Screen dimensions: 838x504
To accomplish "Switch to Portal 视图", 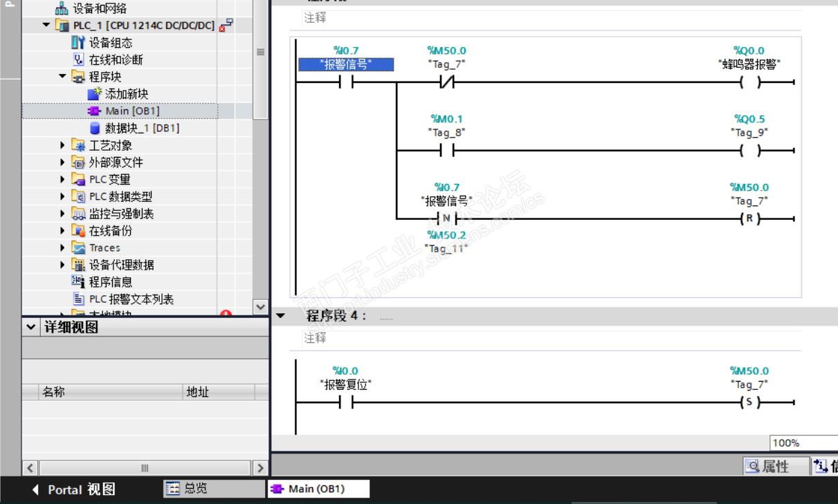I will coord(73,489).
